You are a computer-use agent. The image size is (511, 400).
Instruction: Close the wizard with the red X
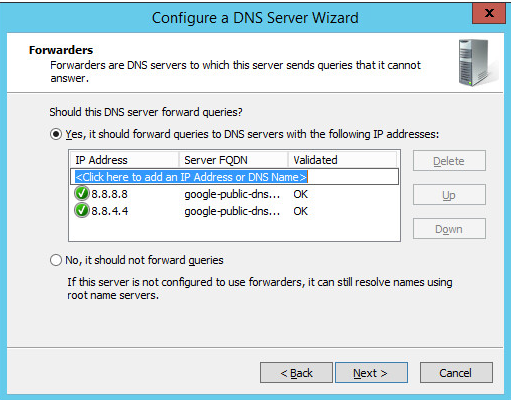489,13
